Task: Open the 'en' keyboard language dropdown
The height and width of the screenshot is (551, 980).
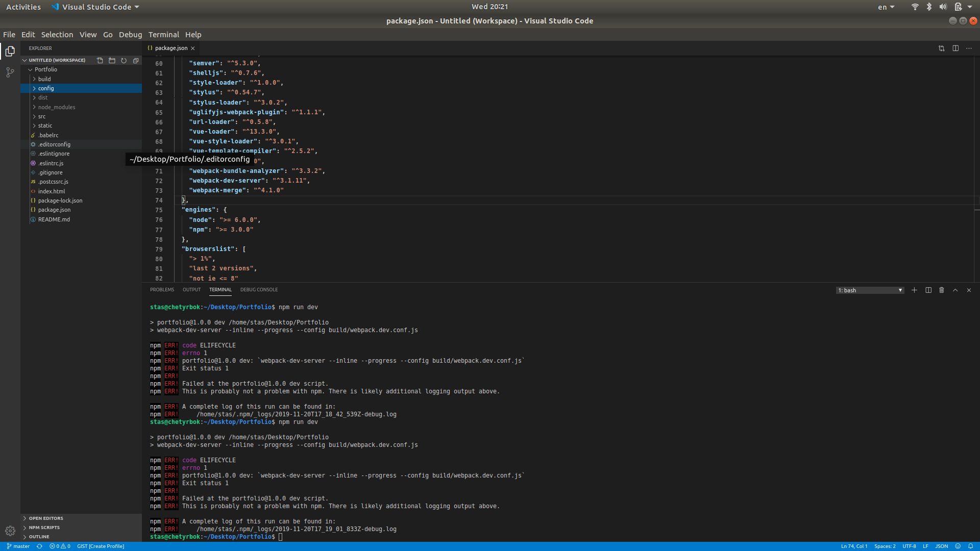Action: (x=886, y=7)
